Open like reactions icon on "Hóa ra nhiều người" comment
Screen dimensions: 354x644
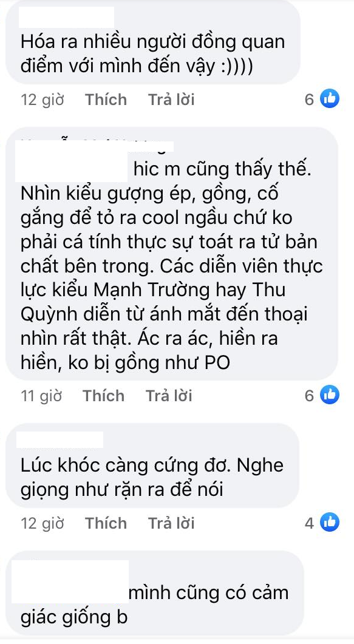(x=329, y=98)
